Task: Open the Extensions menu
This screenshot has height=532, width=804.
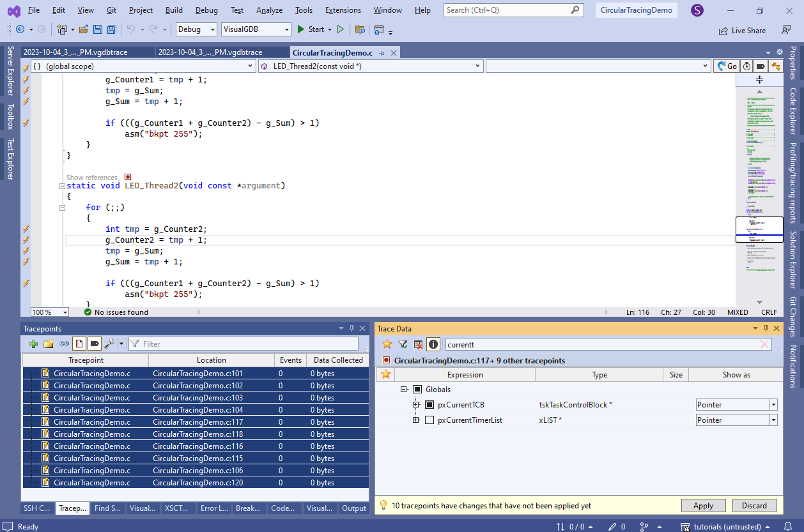Action: 343,10
